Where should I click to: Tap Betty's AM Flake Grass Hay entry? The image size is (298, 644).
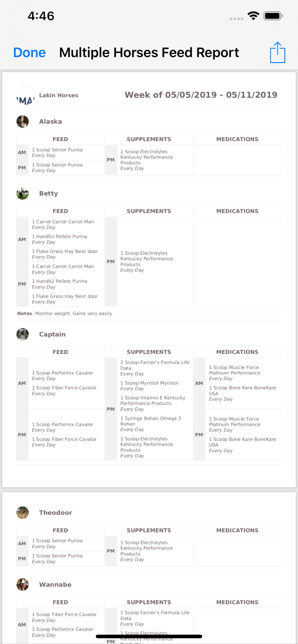pyautogui.click(x=65, y=254)
